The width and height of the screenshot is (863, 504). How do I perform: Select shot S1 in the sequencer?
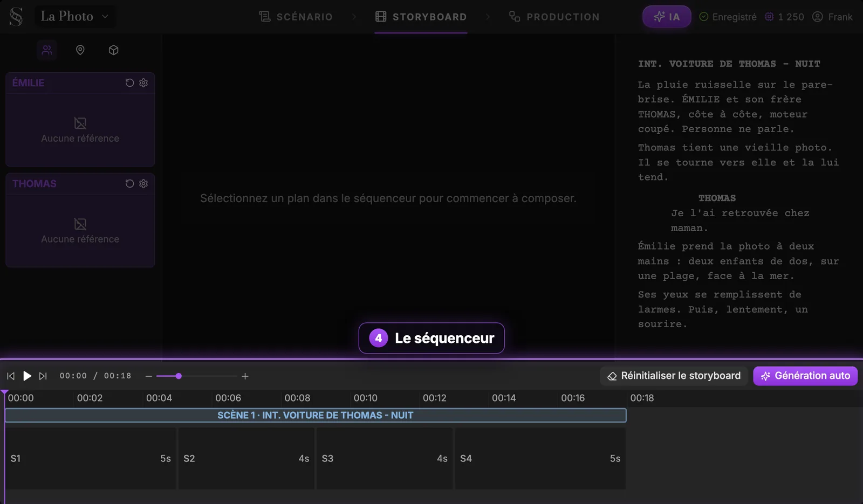pos(91,459)
